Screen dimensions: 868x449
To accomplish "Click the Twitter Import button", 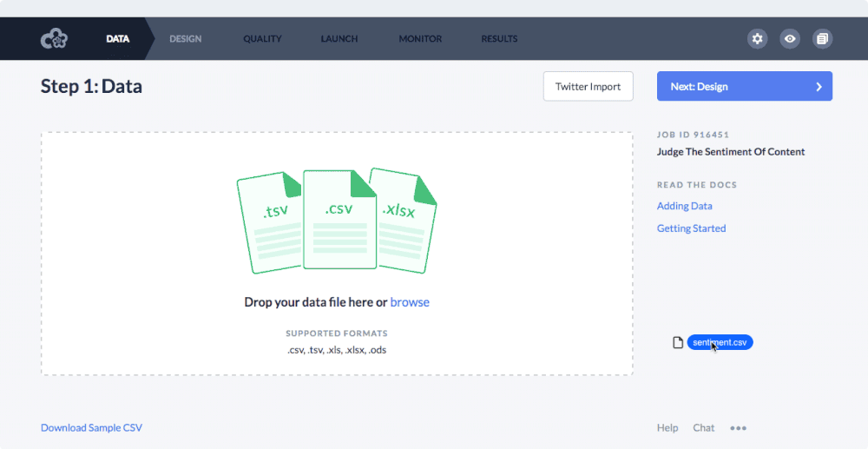I will (588, 86).
